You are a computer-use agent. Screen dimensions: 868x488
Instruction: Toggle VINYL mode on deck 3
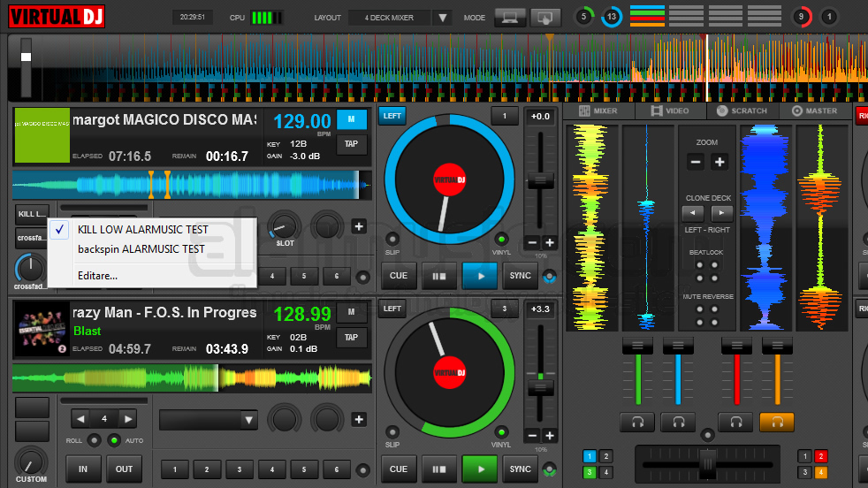[501, 432]
